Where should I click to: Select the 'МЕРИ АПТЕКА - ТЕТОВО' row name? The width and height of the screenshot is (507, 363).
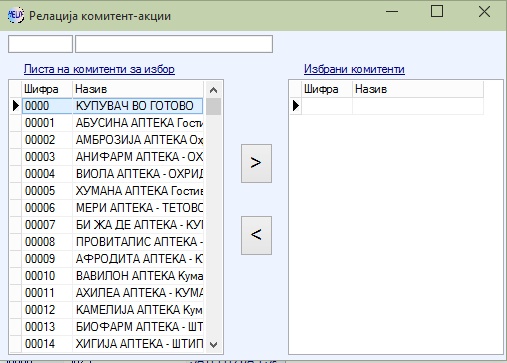138,208
